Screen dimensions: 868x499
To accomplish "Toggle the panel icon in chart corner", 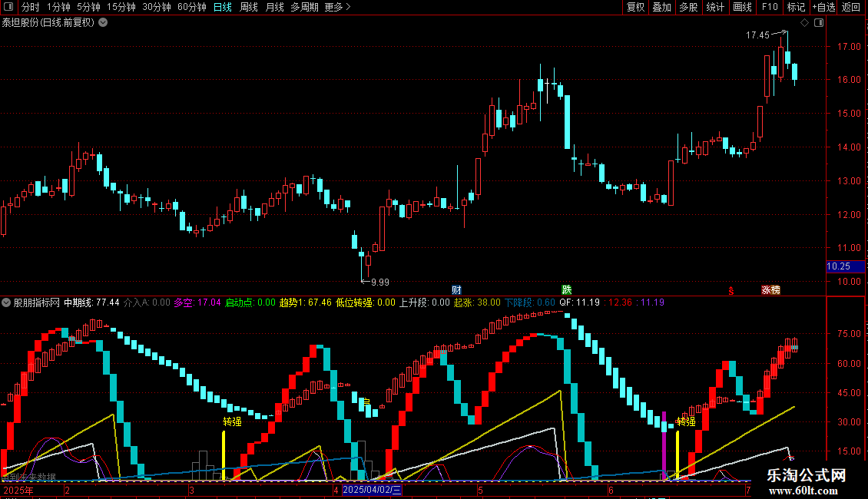I will coord(819,23).
